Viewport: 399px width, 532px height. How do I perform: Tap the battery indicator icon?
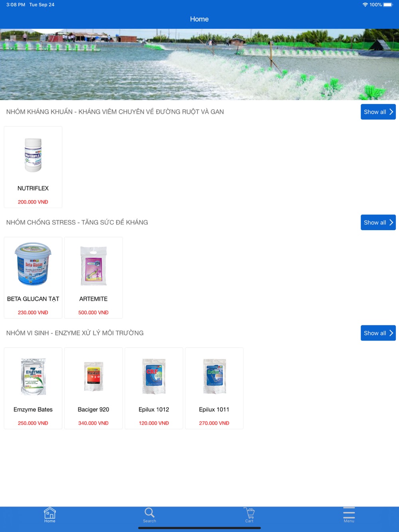(388, 5)
